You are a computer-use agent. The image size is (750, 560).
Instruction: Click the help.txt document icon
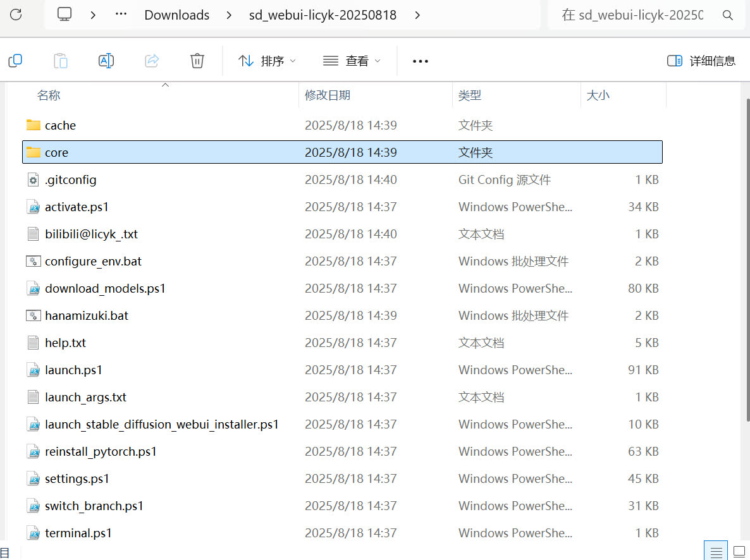(x=33, y=343)
